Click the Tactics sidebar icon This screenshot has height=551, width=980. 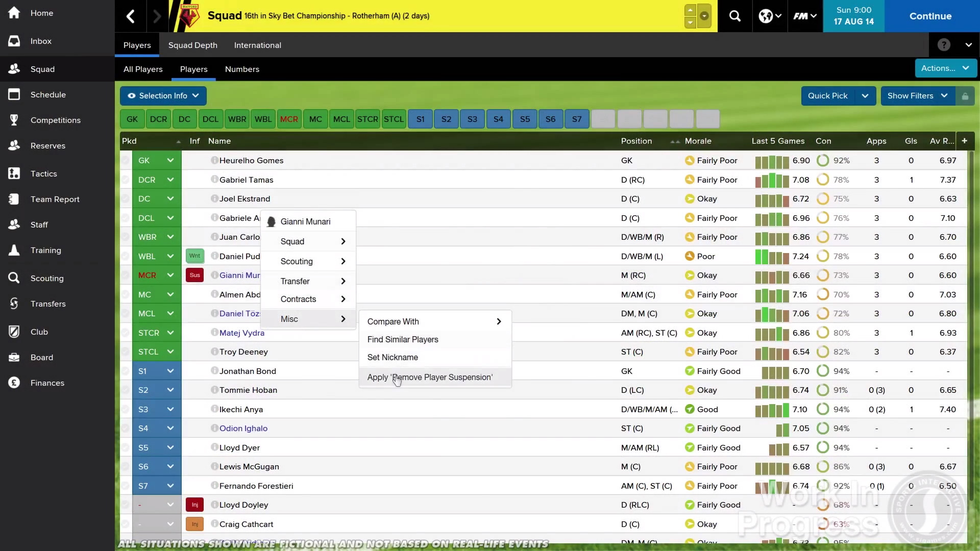[x=14, y=173]
